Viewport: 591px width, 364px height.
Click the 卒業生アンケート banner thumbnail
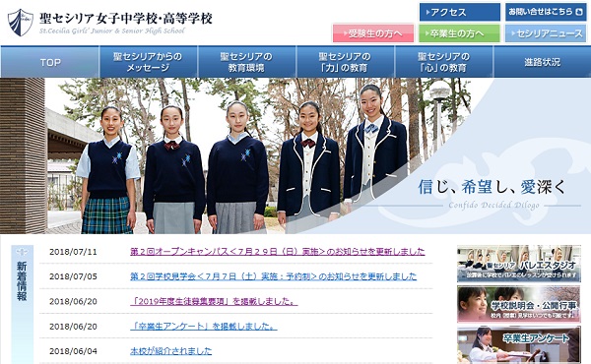coord(519,344)
